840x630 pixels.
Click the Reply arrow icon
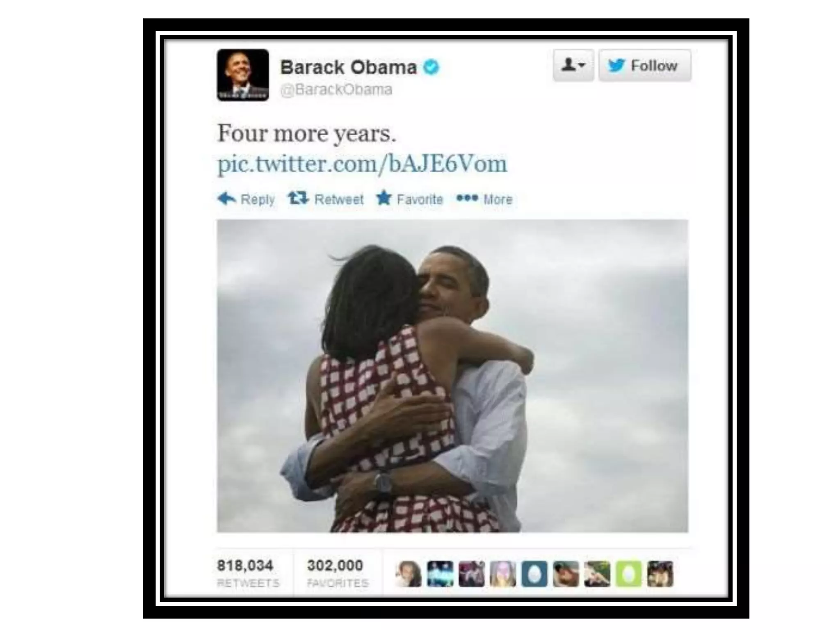(226, 199)
